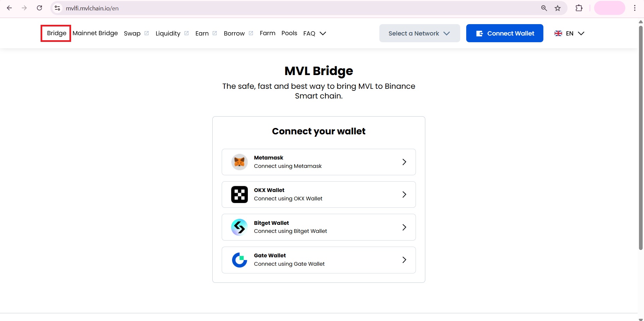
Task: Click the OKX Wallet logo icon
Action: [x=239, y=195]
